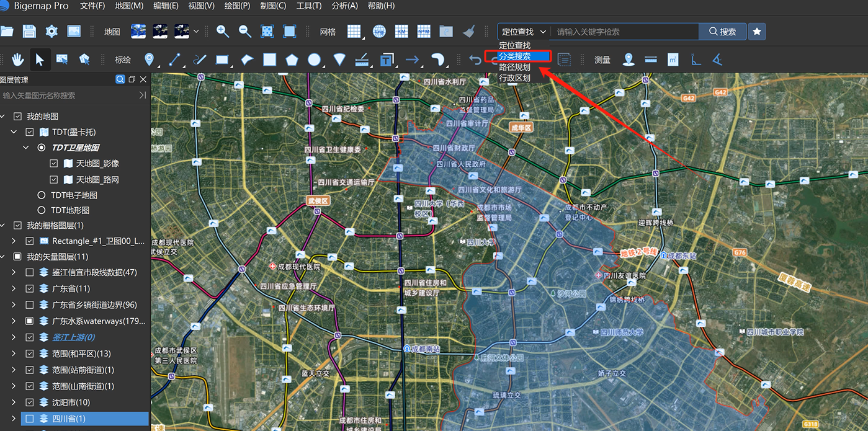Click the favorites star button
Image resolution: width=868 pixels, height=431 pixels.
(757, 32)
